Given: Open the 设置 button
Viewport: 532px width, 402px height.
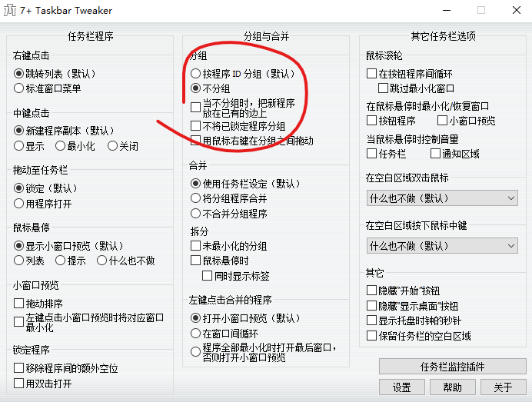Looking at the screenshot, I should (401, 387).
